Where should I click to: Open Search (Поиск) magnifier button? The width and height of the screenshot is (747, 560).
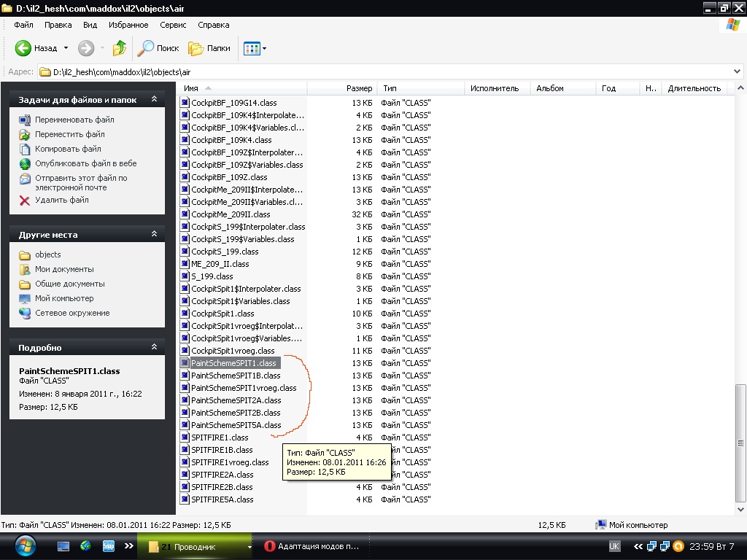(158, 48)
